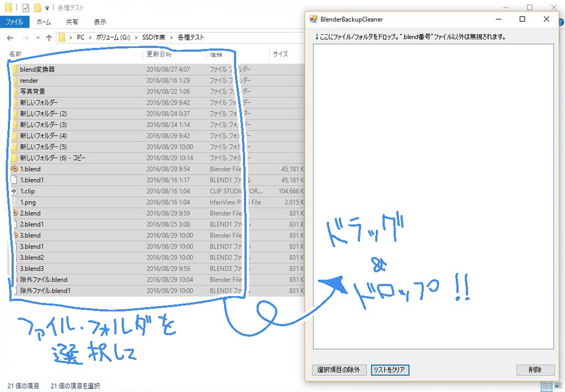Select the 1.blend1 blank file icon
This screenshot has width=565, height=392.
click(x=14, y=180)
